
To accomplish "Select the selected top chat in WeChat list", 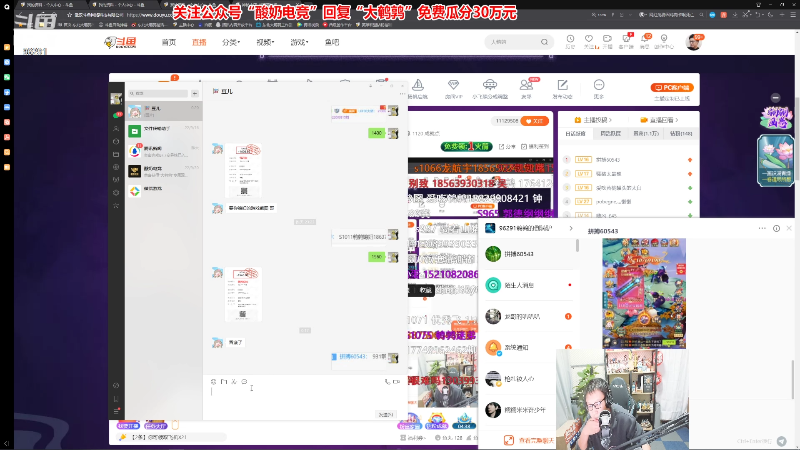I will [164, 111].
